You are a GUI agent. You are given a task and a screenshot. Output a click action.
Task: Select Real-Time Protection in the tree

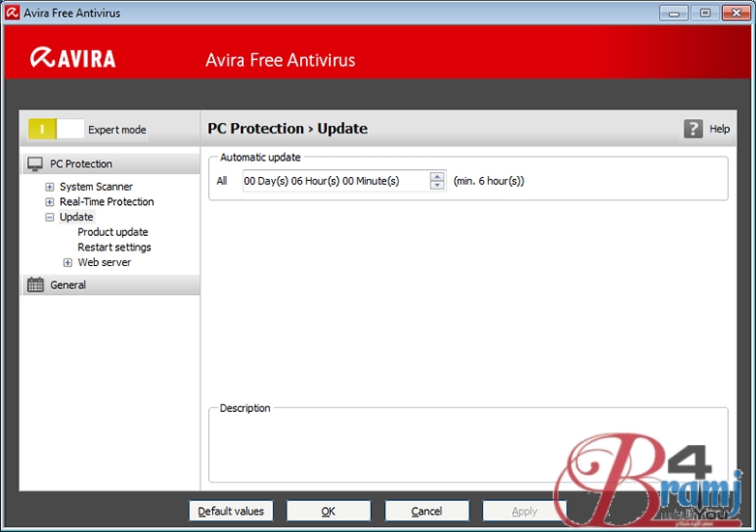pyautogui.click(x=106, y=201)
